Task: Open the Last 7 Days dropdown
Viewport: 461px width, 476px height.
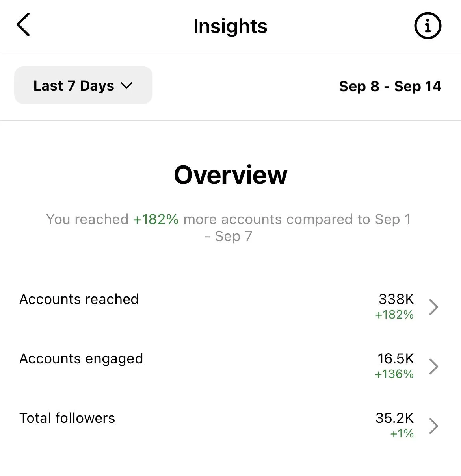Action: click(83, 85)
